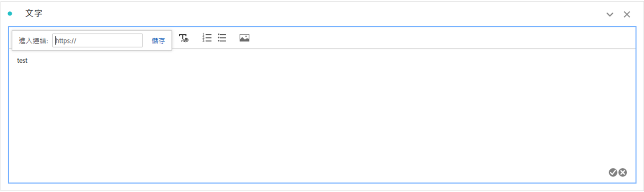Apply numbered list formatting
Image resolution: width=644 pixels, height=192 pixels.
pos(207,38)
